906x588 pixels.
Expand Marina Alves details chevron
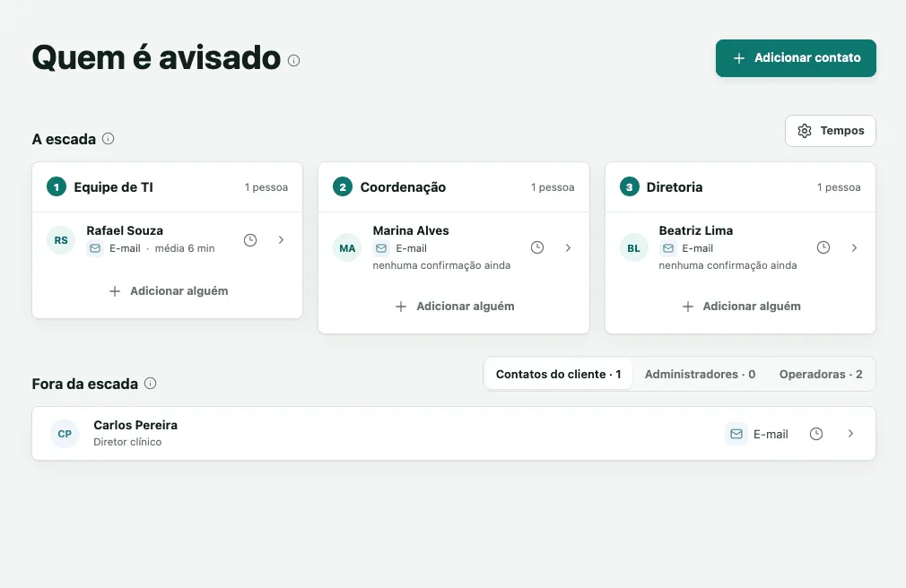(x=568, y=247)
